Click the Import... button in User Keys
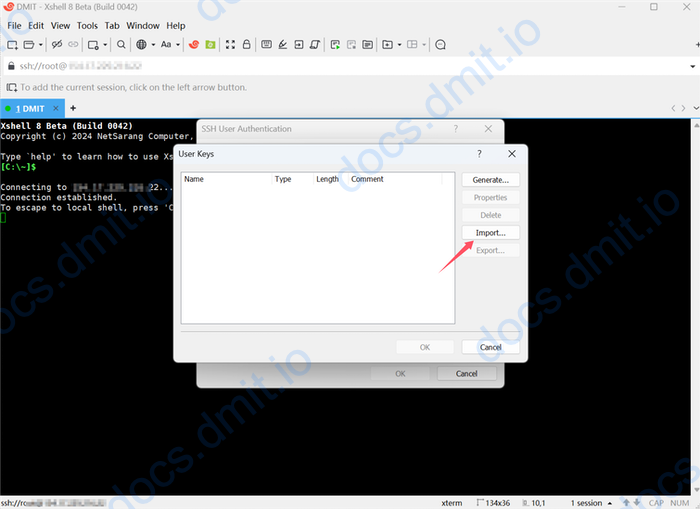The image size is (700, 509). point(490,233)
